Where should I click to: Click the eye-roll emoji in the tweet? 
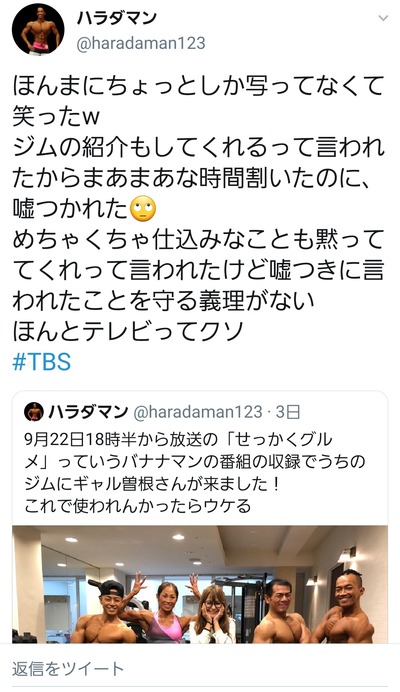click(143, 209)
